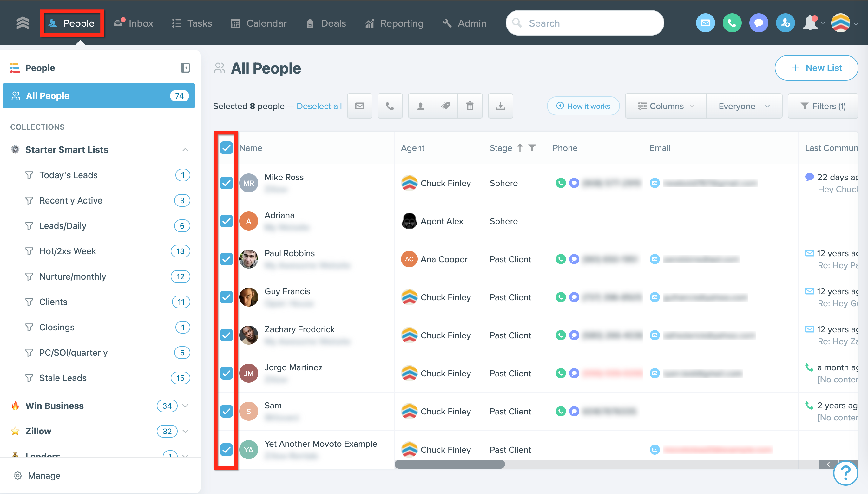Screen dimensions: 868x494
Task: Expand the Zillow collection
Action: (x=185, y=431)
